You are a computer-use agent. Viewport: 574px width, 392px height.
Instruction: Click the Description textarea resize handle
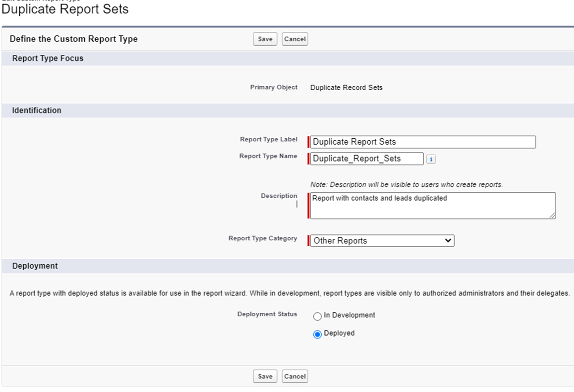click(x=552, y=216)
